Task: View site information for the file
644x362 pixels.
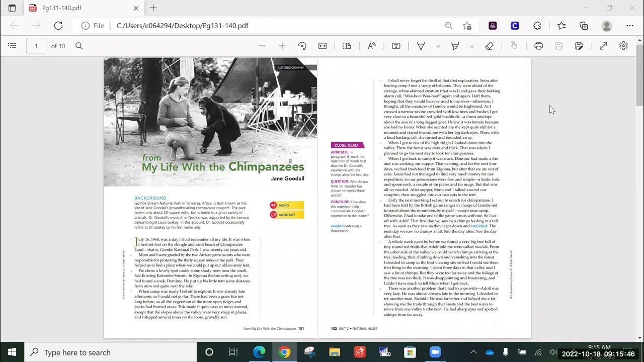Action: click(x=93, y=26)
